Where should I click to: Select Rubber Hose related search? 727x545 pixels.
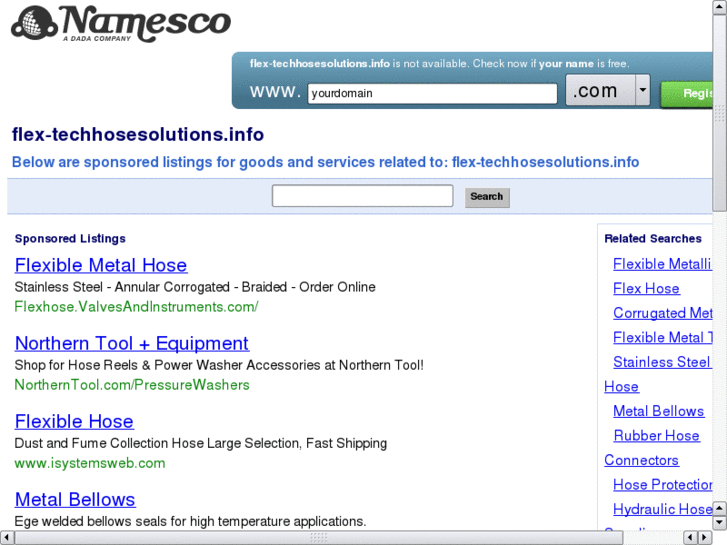[657, 436]
